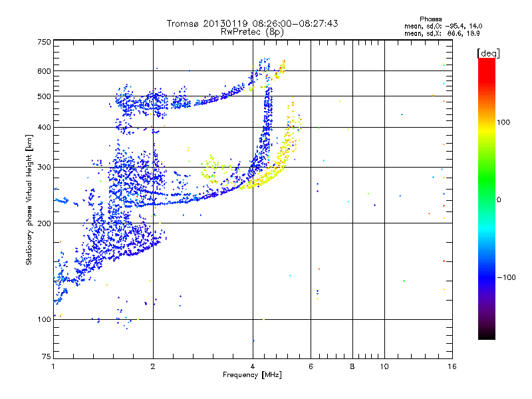Click the '600' y-axis tick label
The height and width of the screenshot is (399, 532).
pos(44,71)
